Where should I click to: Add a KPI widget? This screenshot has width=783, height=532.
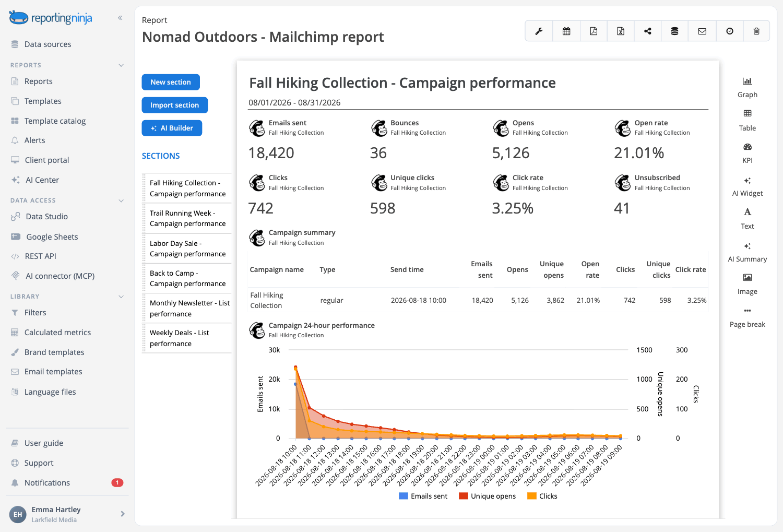(x=748, y=153)
